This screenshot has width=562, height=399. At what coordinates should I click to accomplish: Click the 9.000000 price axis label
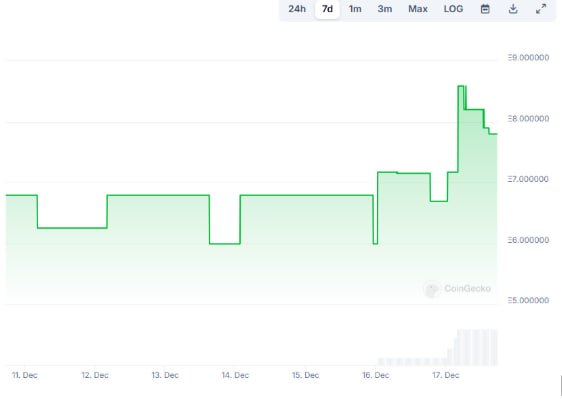tap(528, 58)
